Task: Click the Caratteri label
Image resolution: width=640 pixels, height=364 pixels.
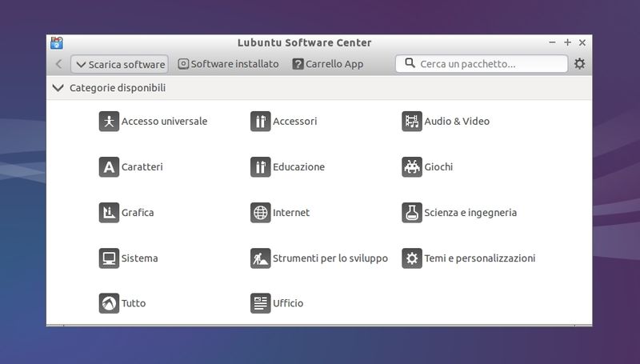Action: [x=142, y=167]
